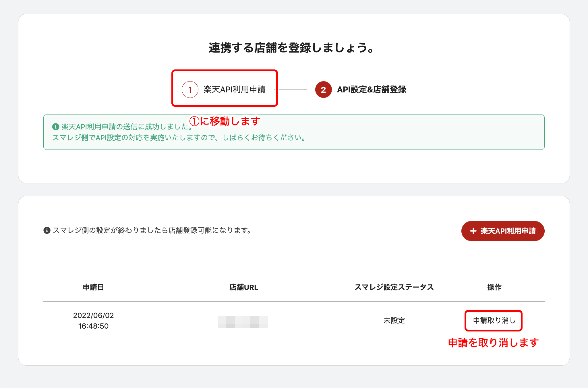Viewport: 588px width, 388px height.
Task: Click the step 2 red circle icon
Action: tap(323, 90)
